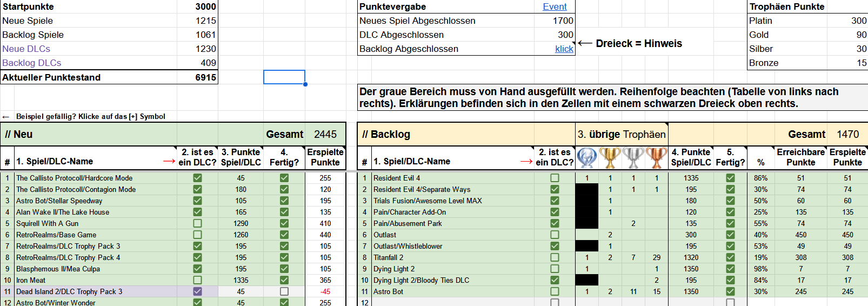Viewport: 868px width, 306px height.
Task: Select the Aktueller Punktestand value 6915
Action: pyautogui.click(x=205, y=77)
